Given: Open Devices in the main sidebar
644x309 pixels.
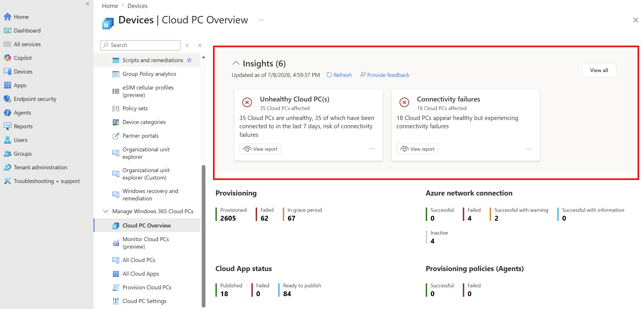Looking at the screenshot, I should pos(18,72).
